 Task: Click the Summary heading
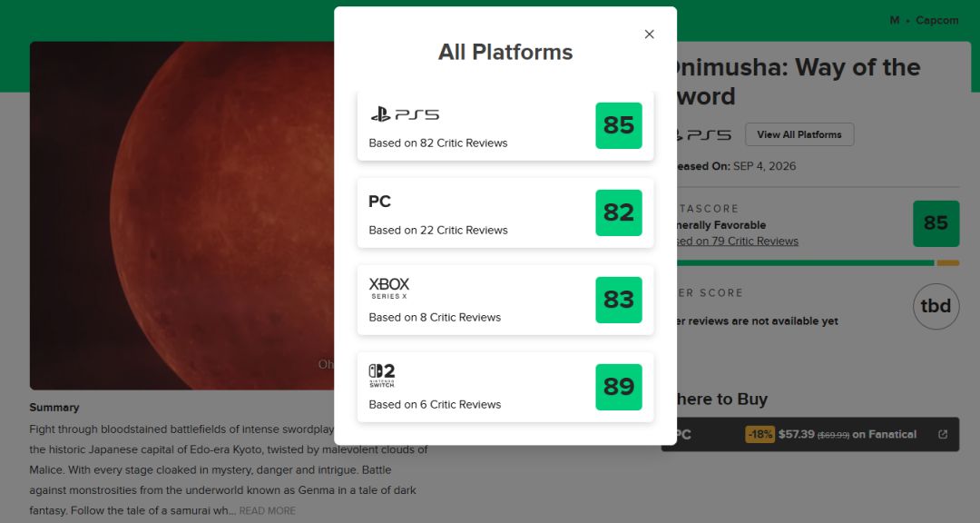point(54,408)
